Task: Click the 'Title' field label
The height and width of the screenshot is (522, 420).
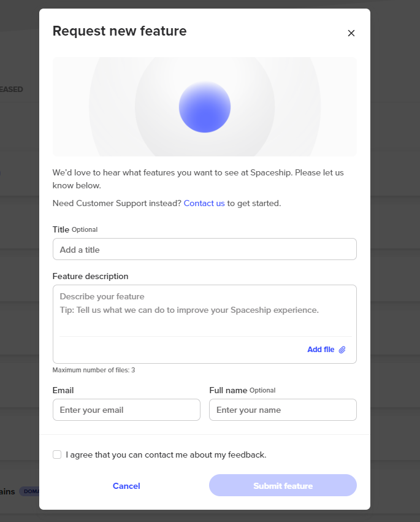Action: coord(61,229)
